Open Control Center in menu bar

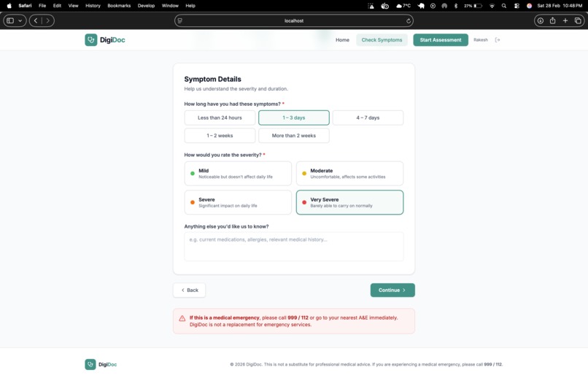517,6
